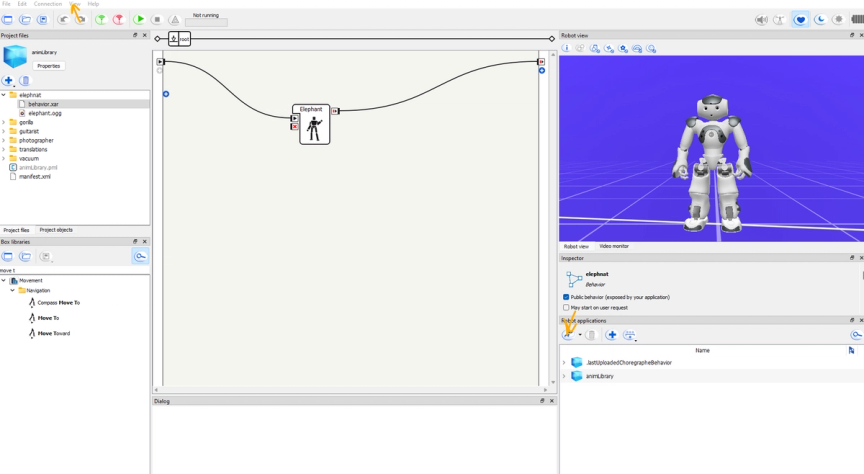Collapse the elephnat folder

tap(4, 95)
